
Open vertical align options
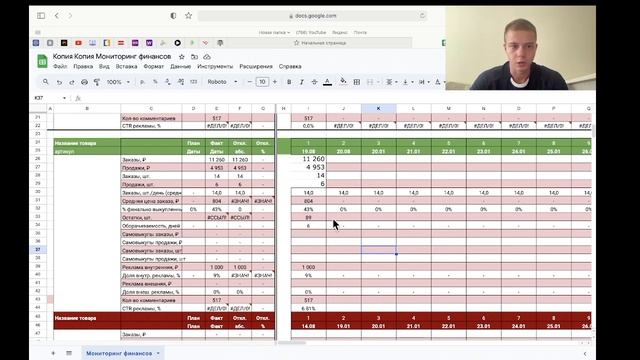click(x=407, y=82)
